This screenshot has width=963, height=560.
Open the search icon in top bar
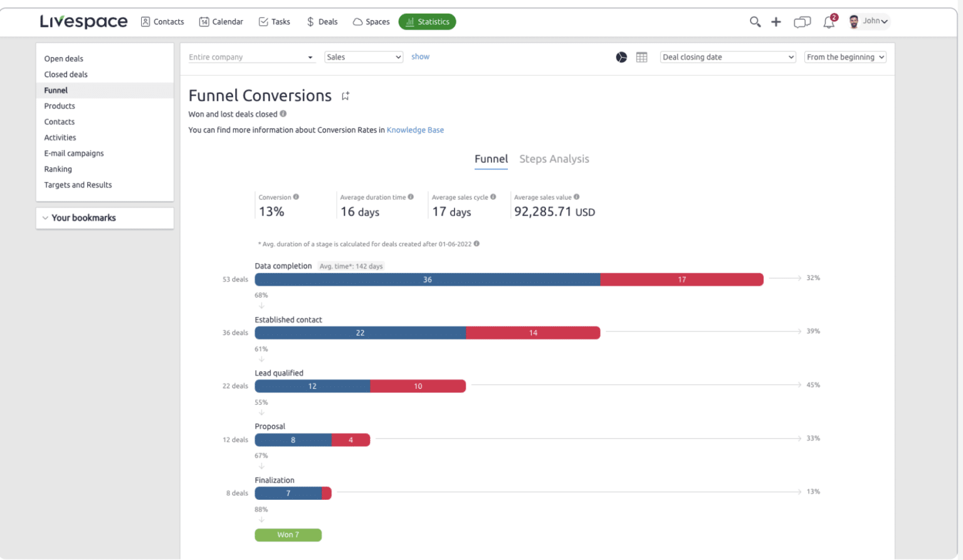click(755, 21)
